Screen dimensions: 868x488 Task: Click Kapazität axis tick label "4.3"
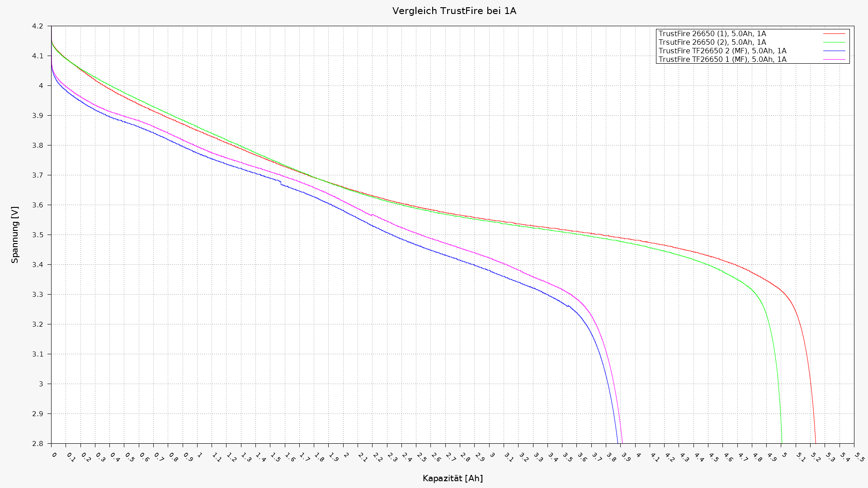684,457
